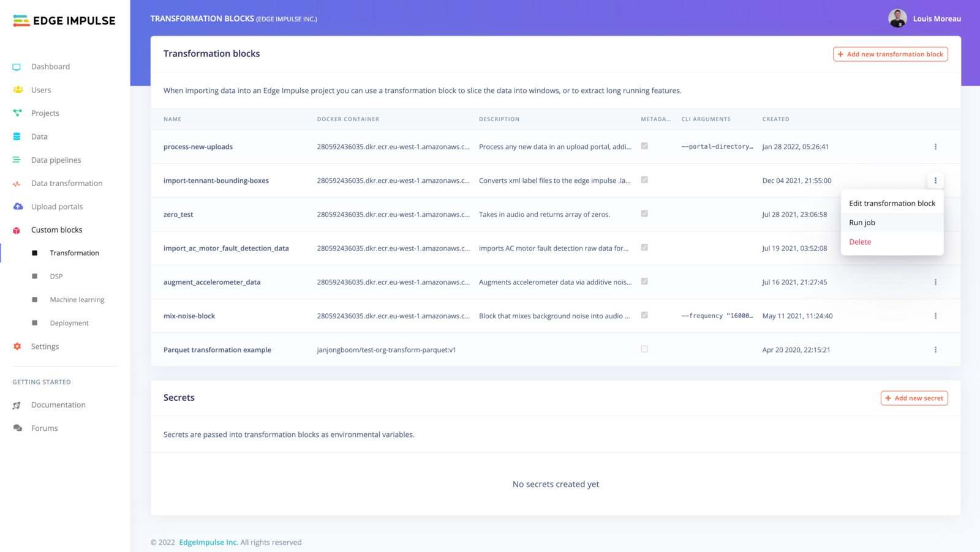
Task: Click Add new secret button
Action: [914, 398]
